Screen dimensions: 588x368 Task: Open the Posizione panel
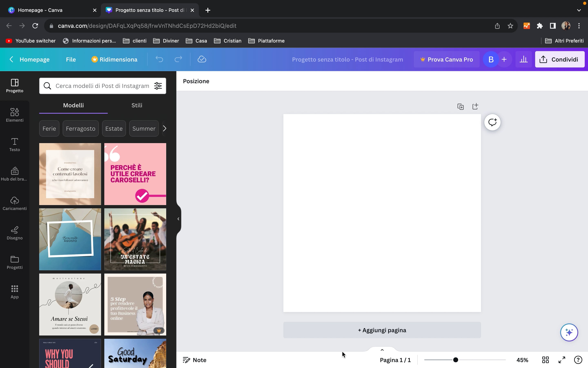coord(196,81)
